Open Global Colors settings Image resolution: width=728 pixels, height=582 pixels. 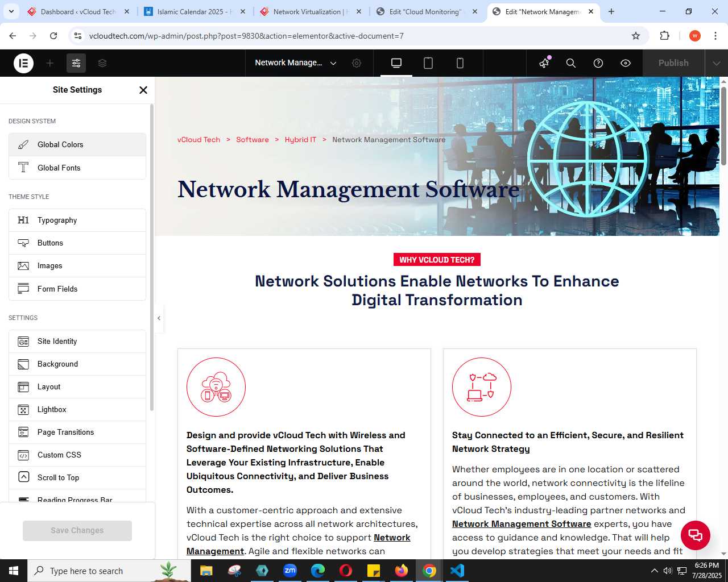pos(77,145)
